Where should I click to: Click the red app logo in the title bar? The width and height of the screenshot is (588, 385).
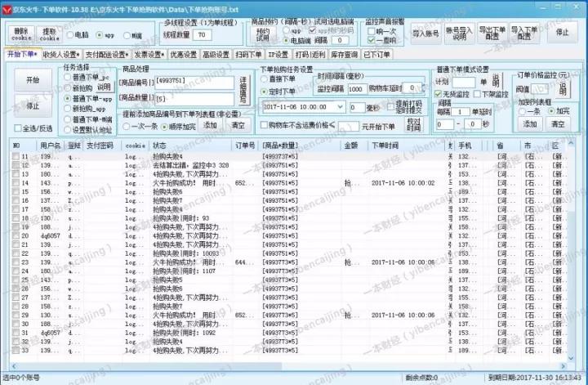[x=7, y=10]
